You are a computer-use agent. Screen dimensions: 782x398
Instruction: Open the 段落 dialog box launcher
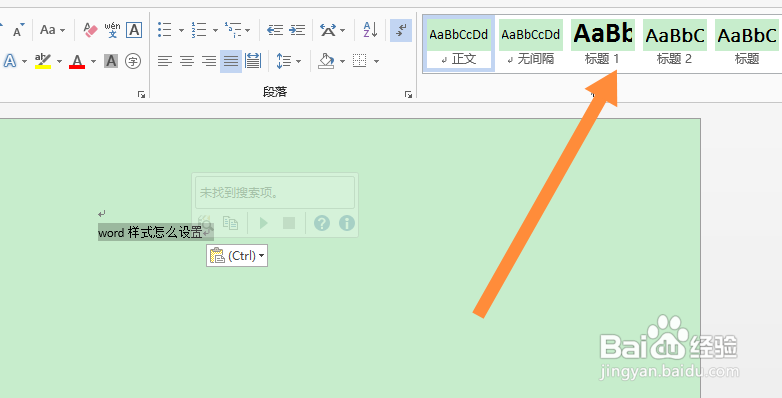pyautogui.click(x=408, y=94)
